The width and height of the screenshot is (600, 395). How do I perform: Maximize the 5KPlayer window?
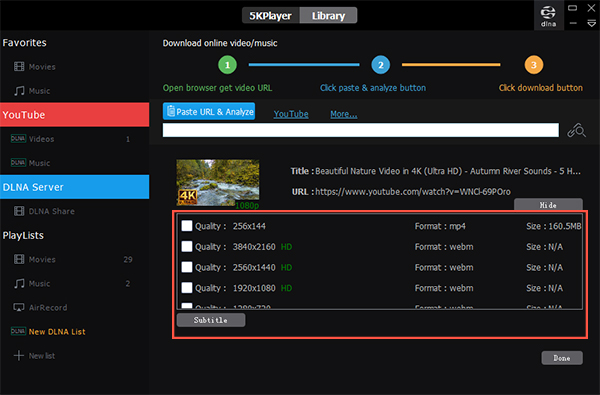tap(572, 8)
